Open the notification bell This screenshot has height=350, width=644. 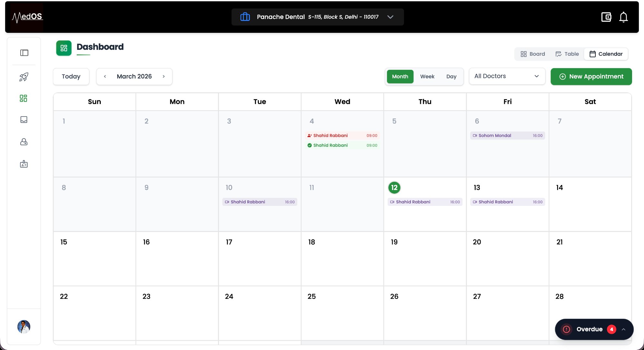(623, 17)
